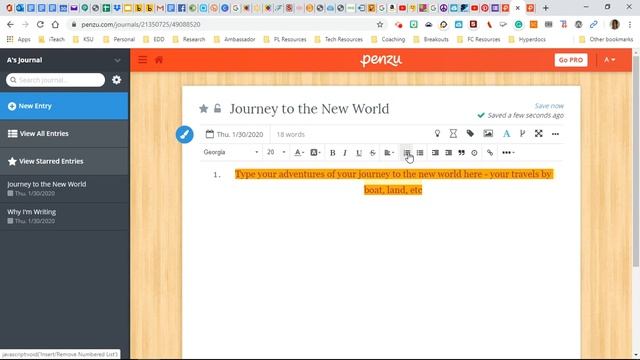The height and width of the screenshot is (360, 640).
Task: Open journal settings gear icon
Action: coord(117,80)
